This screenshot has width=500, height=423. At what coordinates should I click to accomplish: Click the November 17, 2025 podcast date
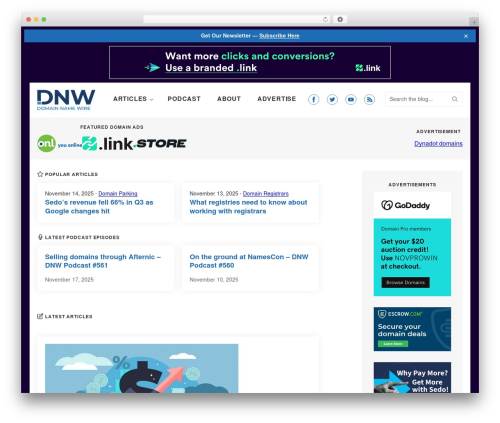tap(69, 280)
